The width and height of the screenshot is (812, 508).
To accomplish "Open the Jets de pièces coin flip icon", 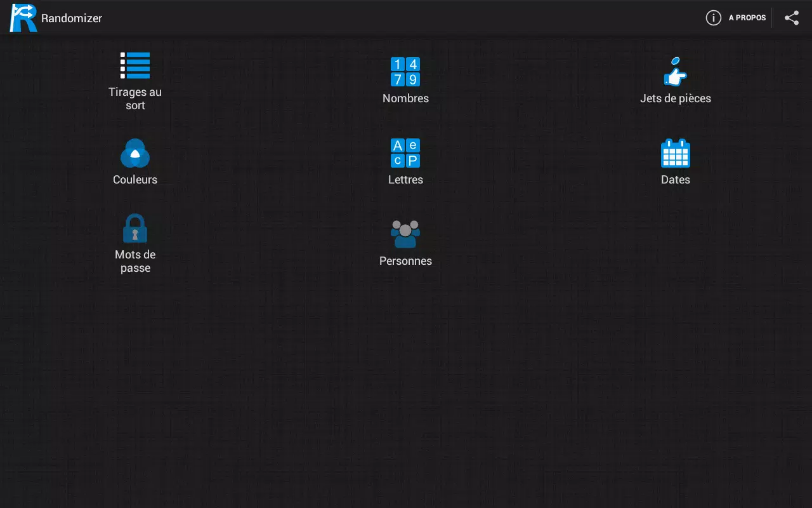I will 676,72.
